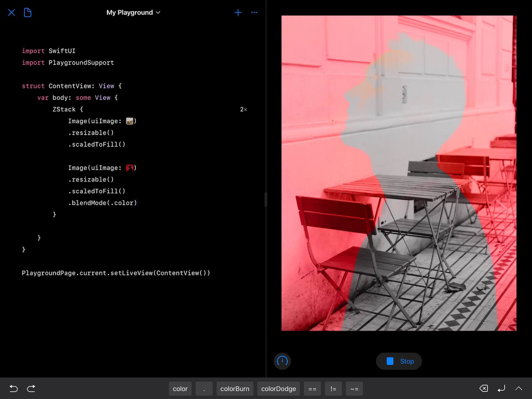The width and height of the screenshot is (532, 399).
Task: Tap the execution speed gauge icon
Action: 282,361
